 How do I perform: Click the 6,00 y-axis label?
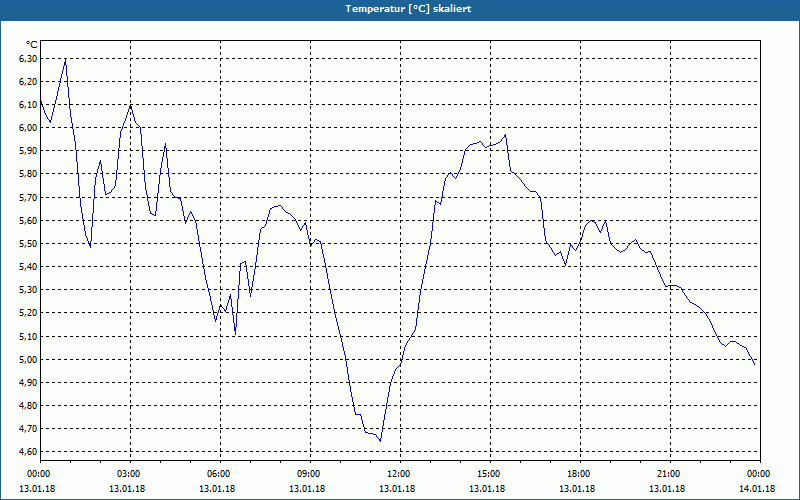point(27,128)
